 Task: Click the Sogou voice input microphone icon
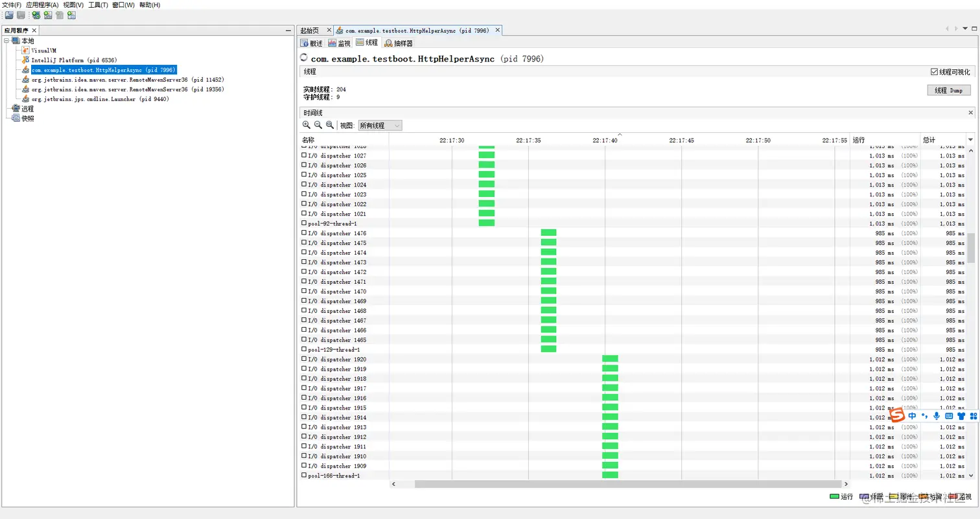937,416
